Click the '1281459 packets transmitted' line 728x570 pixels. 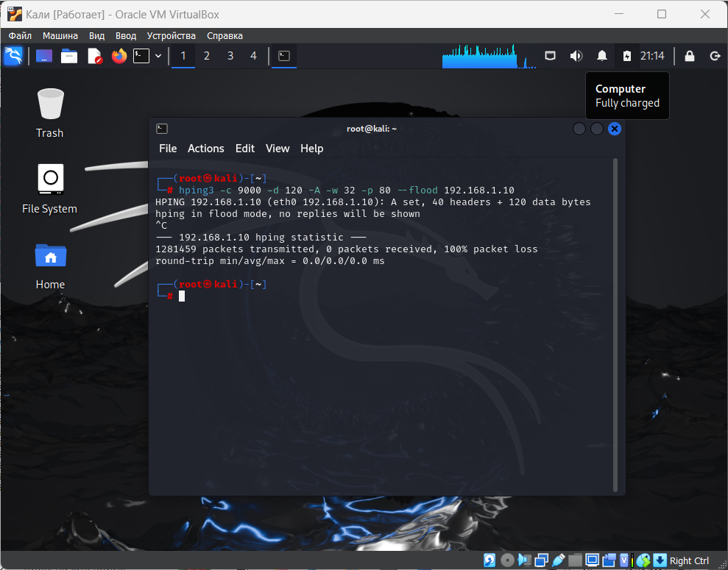pos(347,249)
